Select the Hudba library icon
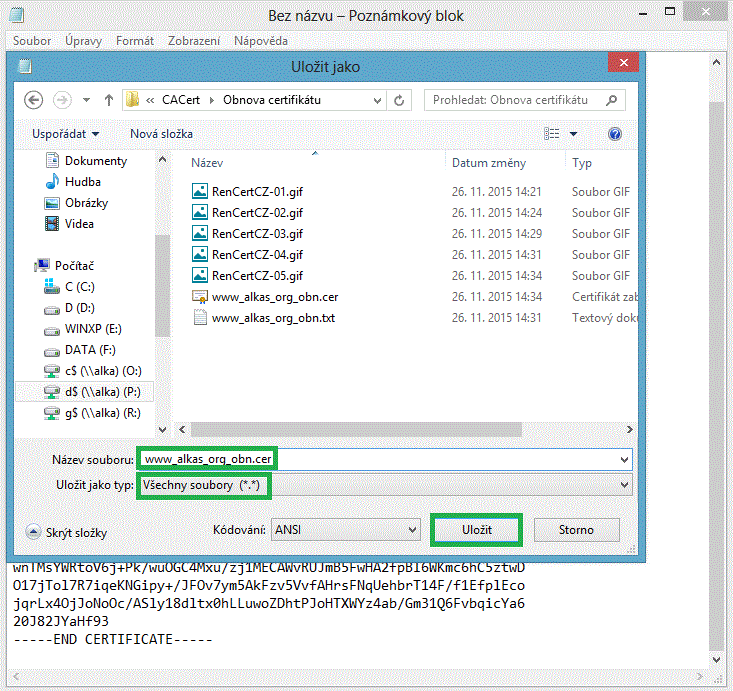The width and height of the screenshot is (733, 691). tap(52, 182)
